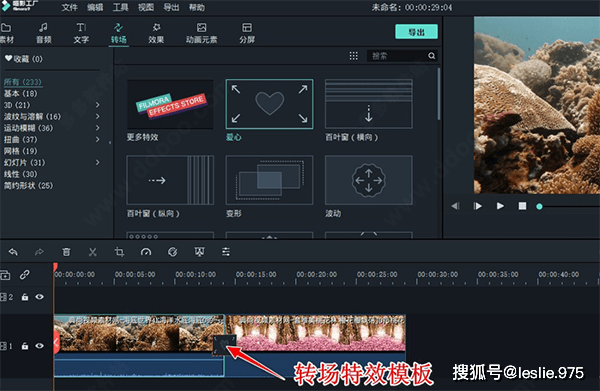Select 网格 (19) category
This screenshot has width=600, height=391.
point(21,151)
